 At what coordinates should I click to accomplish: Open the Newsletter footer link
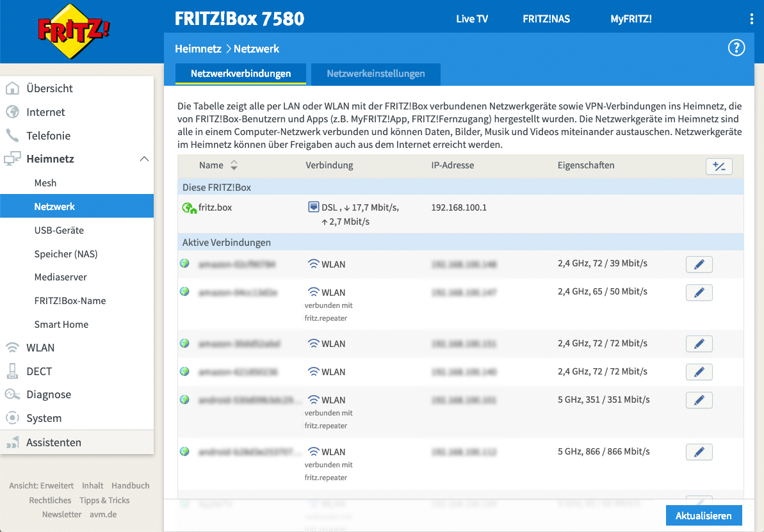point(62,515)
